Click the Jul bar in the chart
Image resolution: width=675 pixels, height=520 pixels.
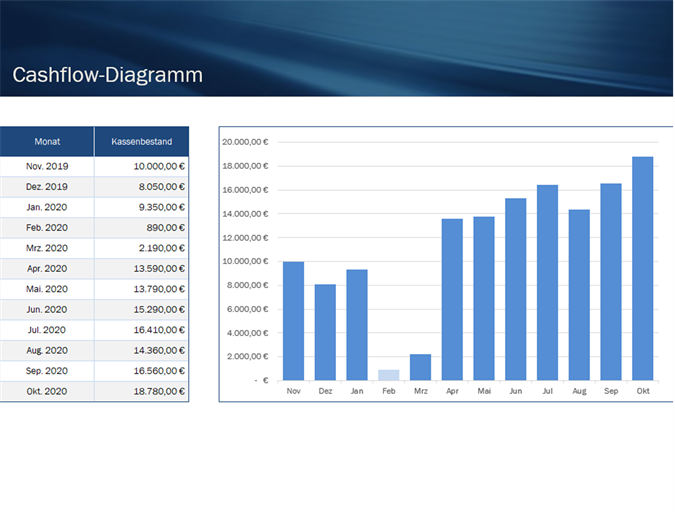(x=548, y=283)
